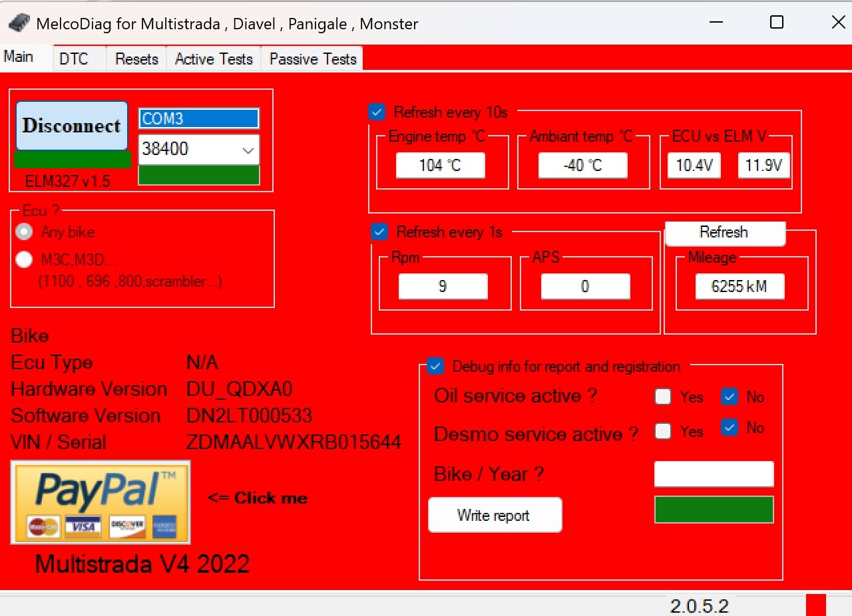Screen dimensions: 852x616
Task: Click the Disconnect button
Action: tap(72, 126)
